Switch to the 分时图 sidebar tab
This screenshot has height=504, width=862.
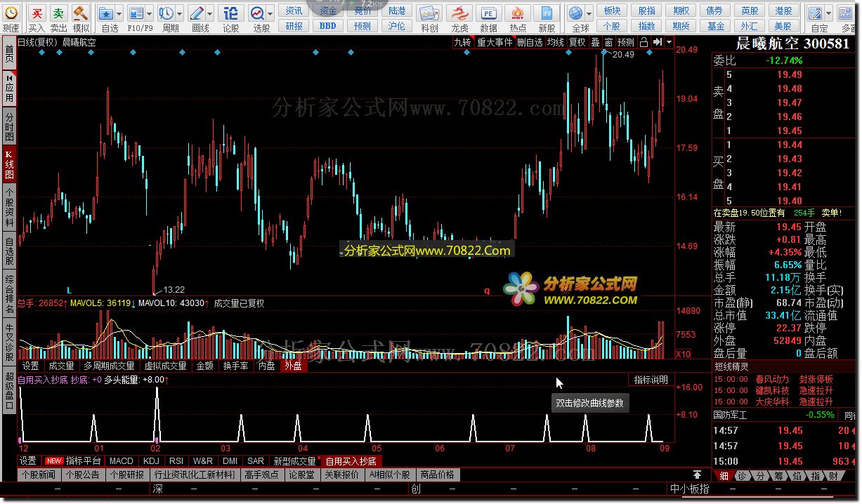tap(9, 126)
